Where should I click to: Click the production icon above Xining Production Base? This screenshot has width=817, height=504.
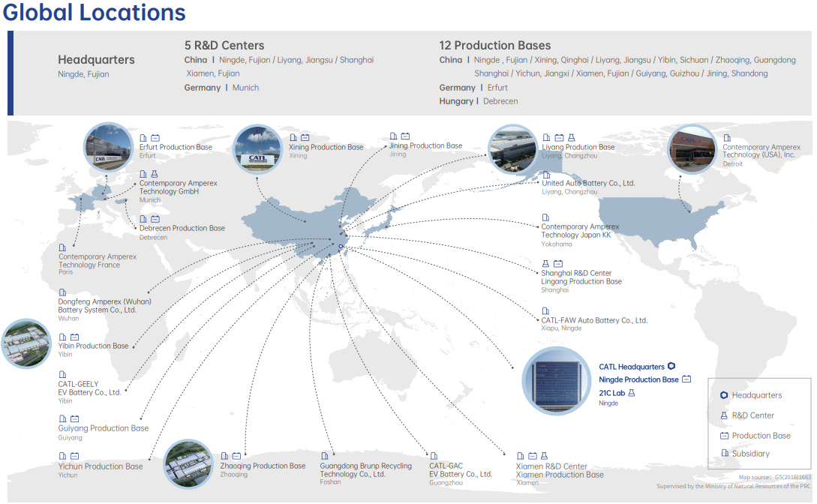(305, 137)
